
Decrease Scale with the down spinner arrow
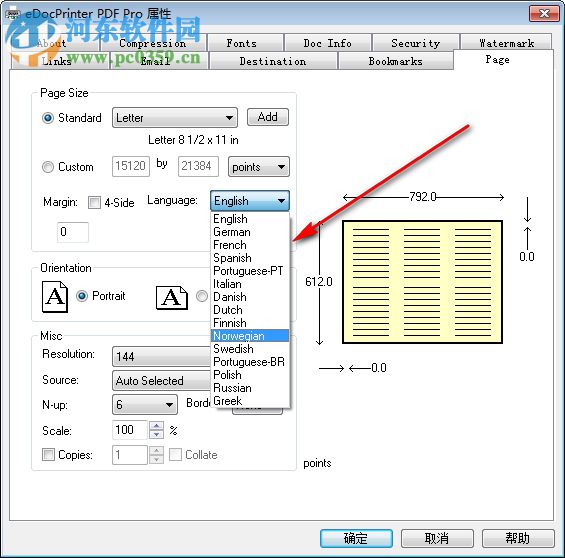156,434
